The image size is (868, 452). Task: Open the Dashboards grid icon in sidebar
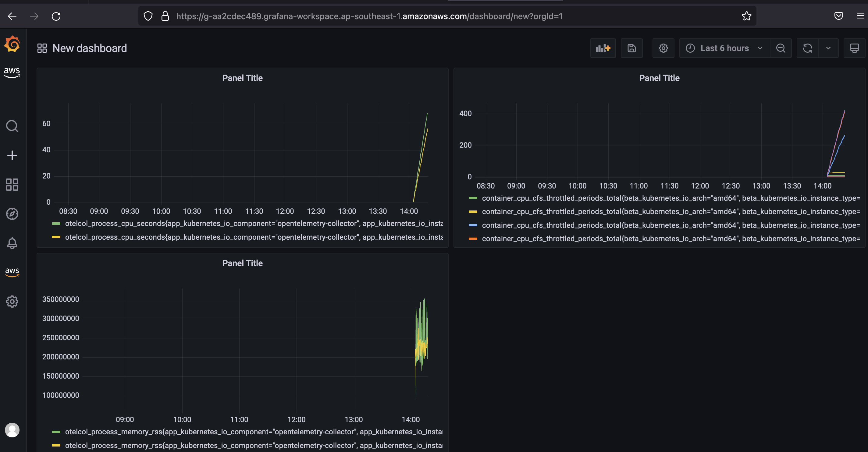12,185
